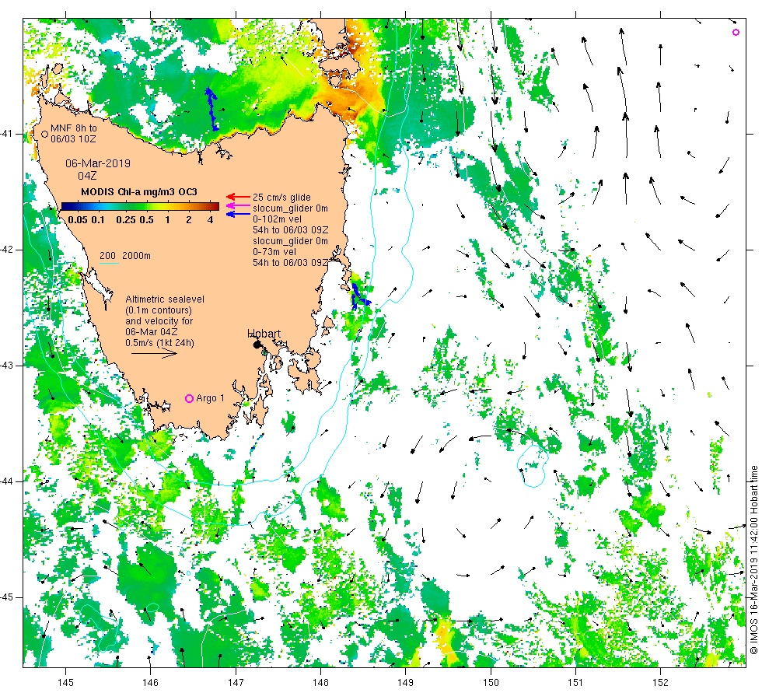The height and width of the screenshot is (700, 762).
Task: Click the small closed cyan contour near 150.5E
Action: pos(533,465)
